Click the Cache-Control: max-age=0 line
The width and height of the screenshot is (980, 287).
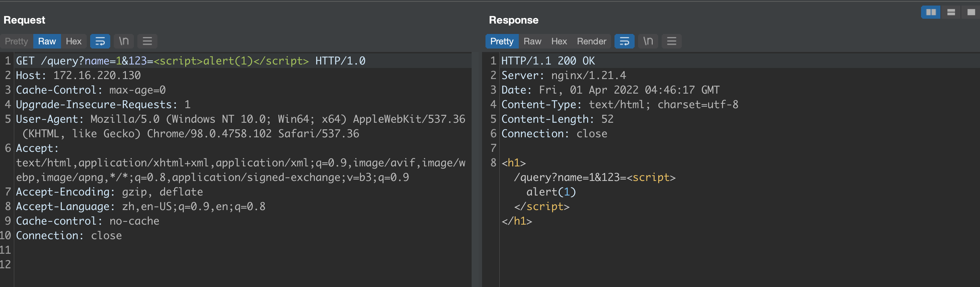(91, 90)
